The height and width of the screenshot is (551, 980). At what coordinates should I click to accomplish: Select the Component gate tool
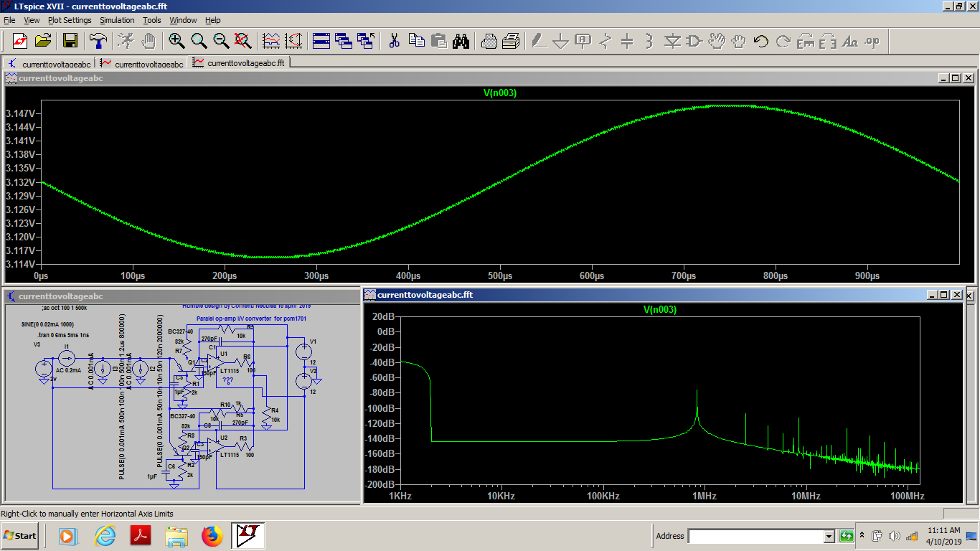point(694,41)
